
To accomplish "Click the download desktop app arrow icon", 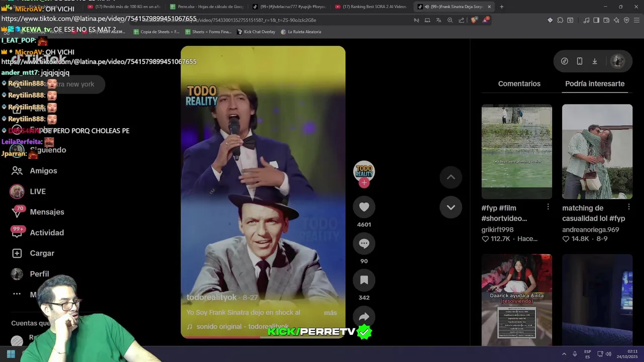I will [595, 61].
